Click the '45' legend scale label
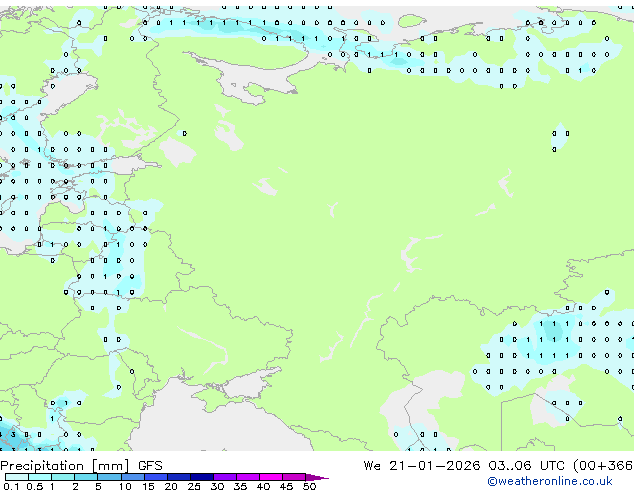634x490 pixels. tap(286, 486)
